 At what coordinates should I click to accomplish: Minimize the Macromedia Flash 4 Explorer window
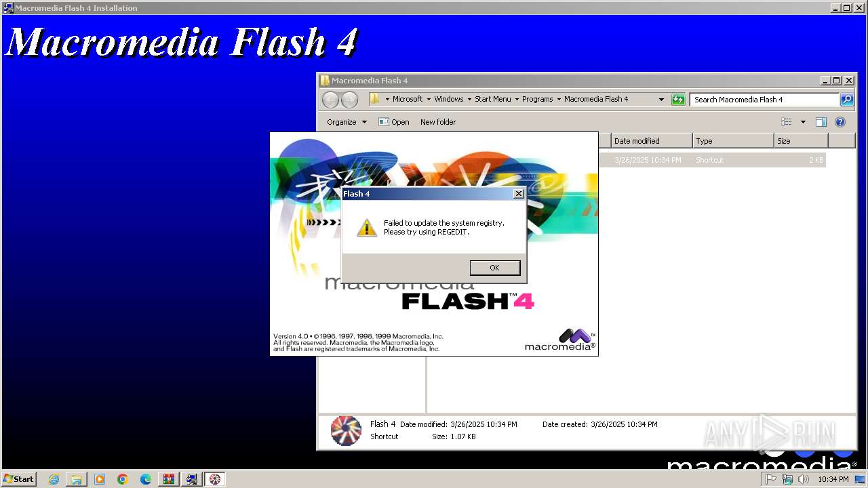825,80
